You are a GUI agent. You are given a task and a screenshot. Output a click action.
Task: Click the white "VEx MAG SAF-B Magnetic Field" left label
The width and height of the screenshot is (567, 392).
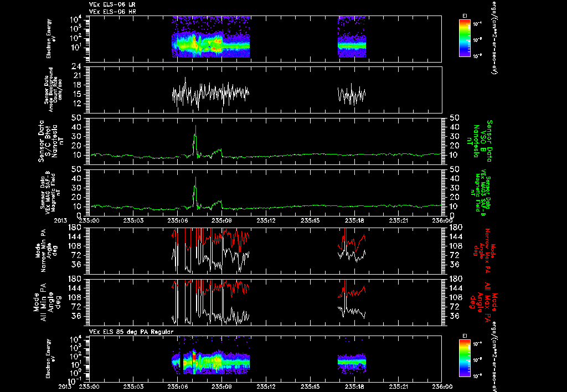(50, 192)
